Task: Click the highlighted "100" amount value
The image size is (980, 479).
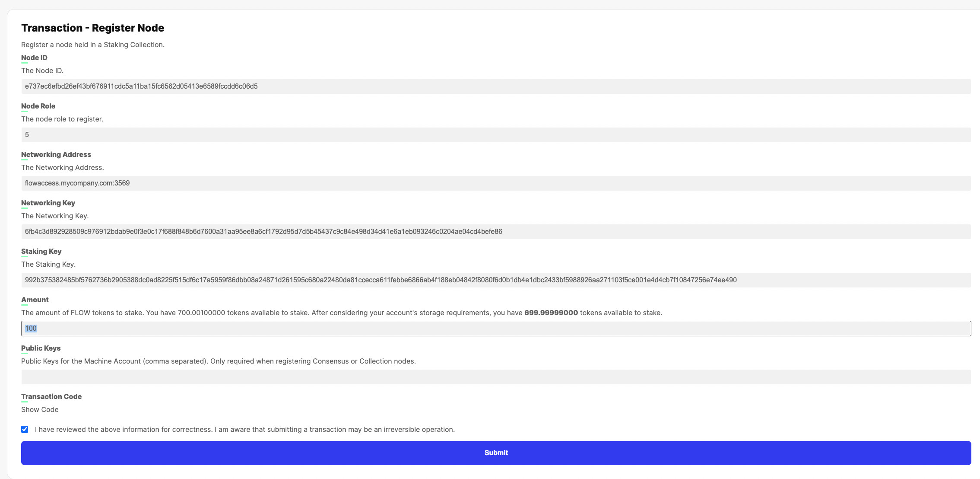Action: (x=31, y=328)
